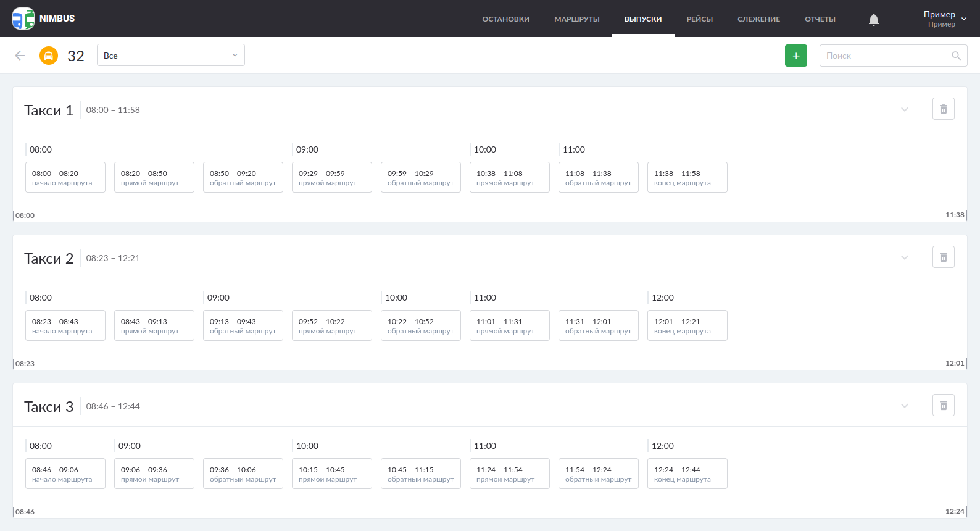The height and width of the screenshot is (531, 980).
Task: Click the orange taxi route icon
Action: coord(49,56)
